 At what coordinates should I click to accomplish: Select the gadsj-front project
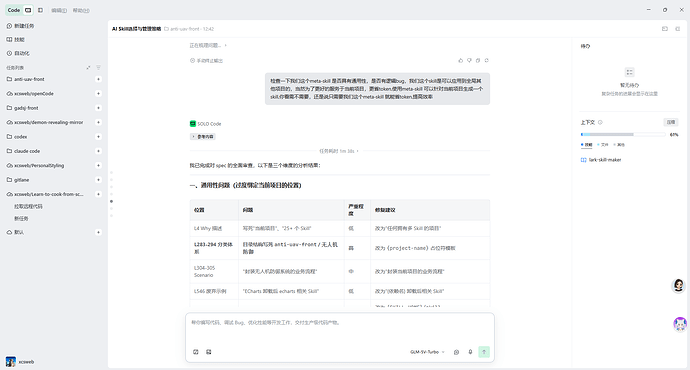[22, 108]
